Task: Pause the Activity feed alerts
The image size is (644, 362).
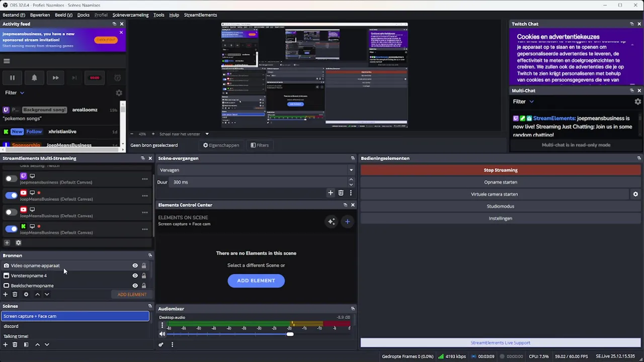Action: 12,77
